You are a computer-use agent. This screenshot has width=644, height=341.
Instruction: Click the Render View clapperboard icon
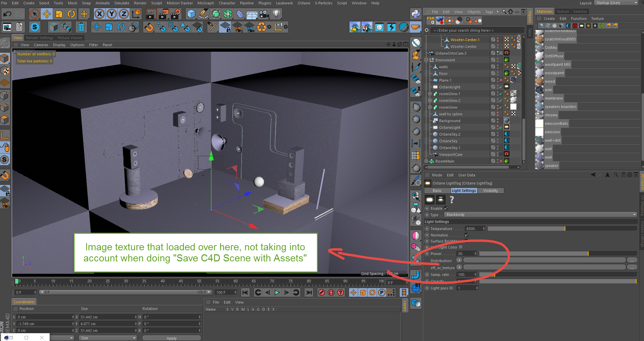[x=151, y=14]
